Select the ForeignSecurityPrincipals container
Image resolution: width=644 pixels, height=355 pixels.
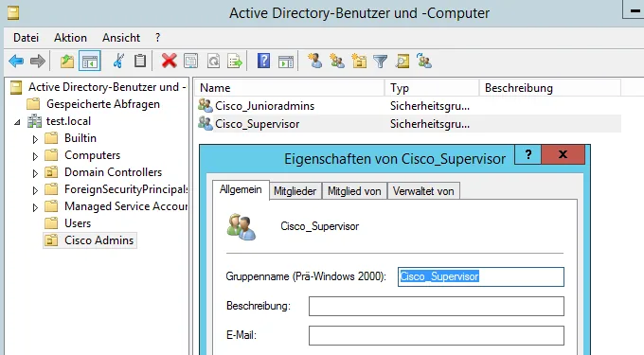[126, 189]
